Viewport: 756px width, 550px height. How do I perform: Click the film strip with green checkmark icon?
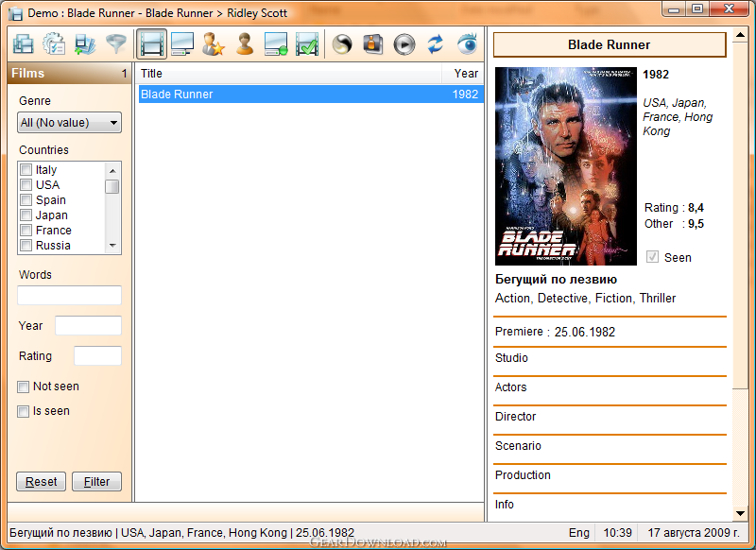tap(307, 44)
